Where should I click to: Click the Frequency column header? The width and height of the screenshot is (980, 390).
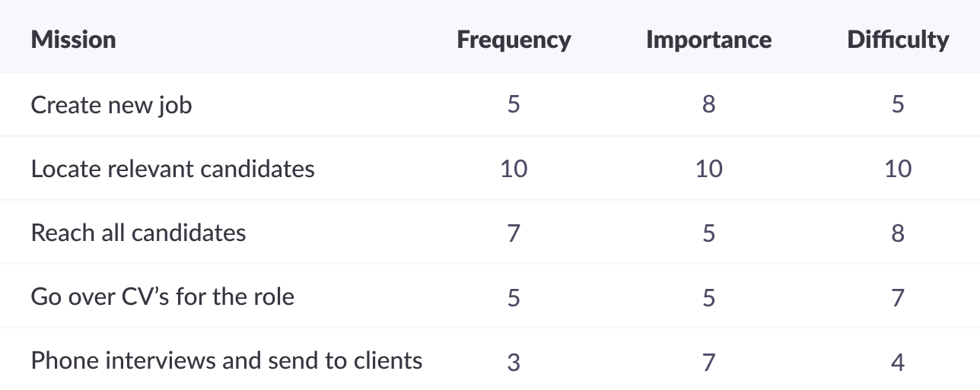pos(514,40)
